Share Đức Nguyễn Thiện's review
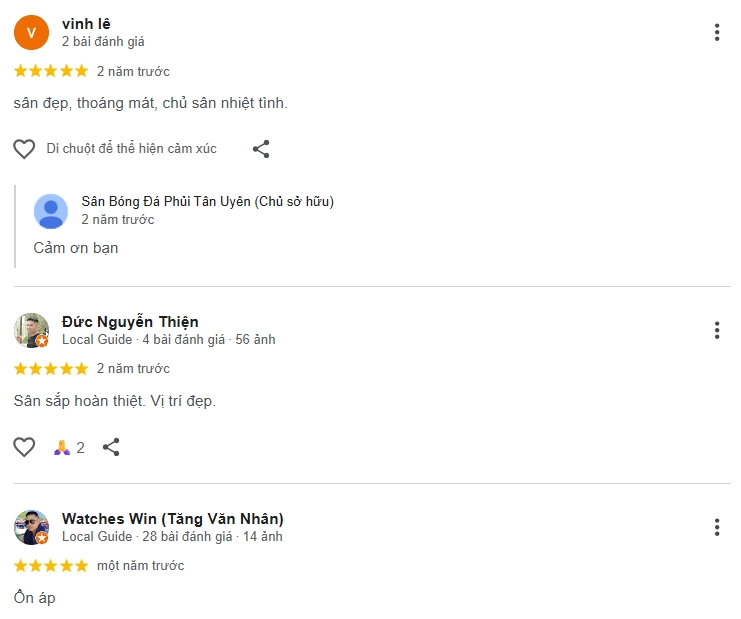The image size is (741, 619). tap(111, 447)
